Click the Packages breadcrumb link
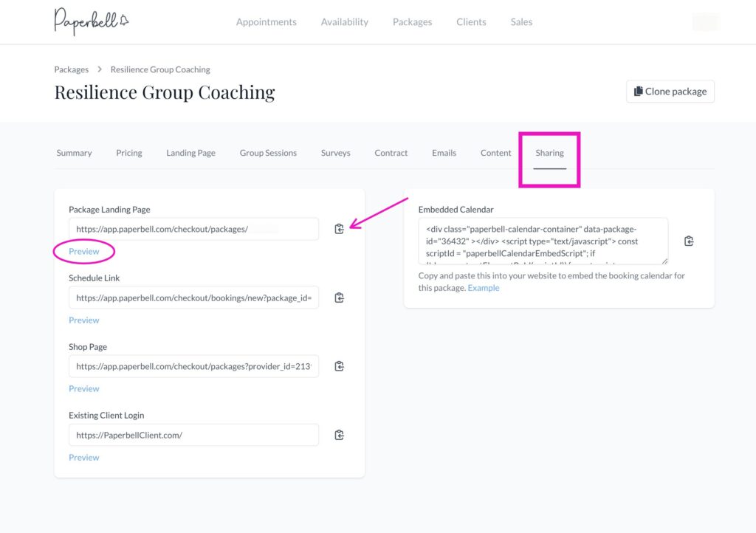756x533 pixels. tap(72, 69)
